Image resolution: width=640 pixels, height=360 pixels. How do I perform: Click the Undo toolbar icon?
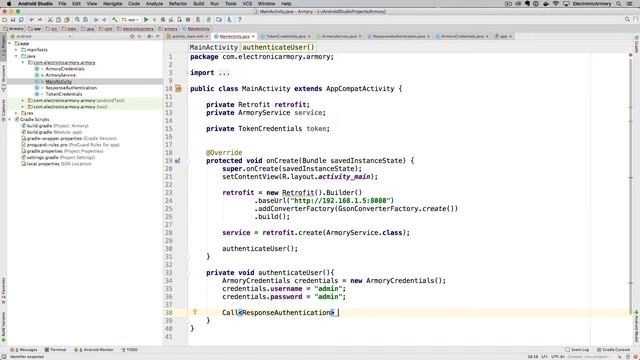31,20
